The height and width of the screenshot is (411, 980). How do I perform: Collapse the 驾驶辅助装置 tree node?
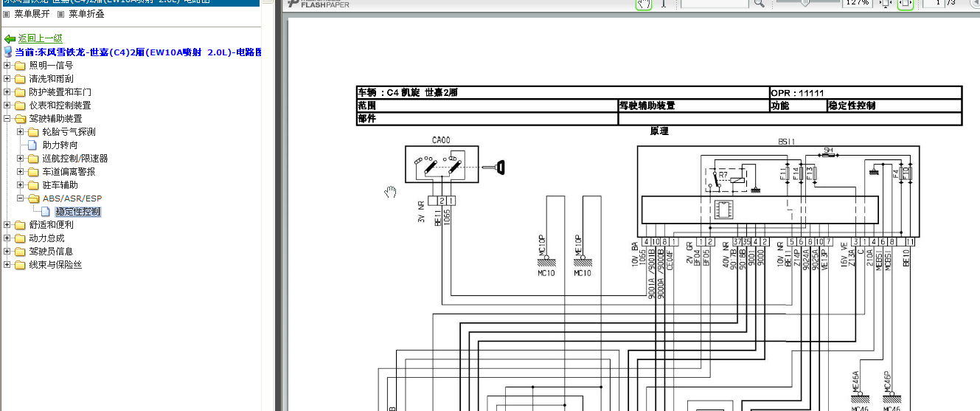[x=7, y=119]
